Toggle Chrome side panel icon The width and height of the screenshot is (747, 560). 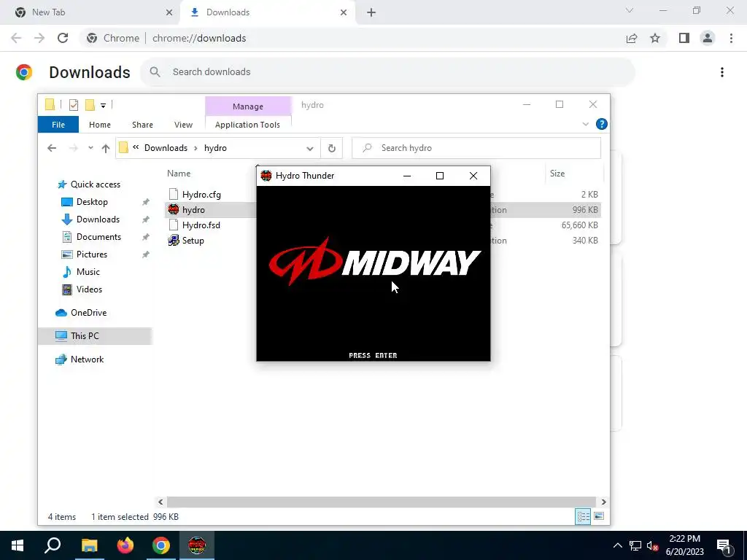(684, 38)
